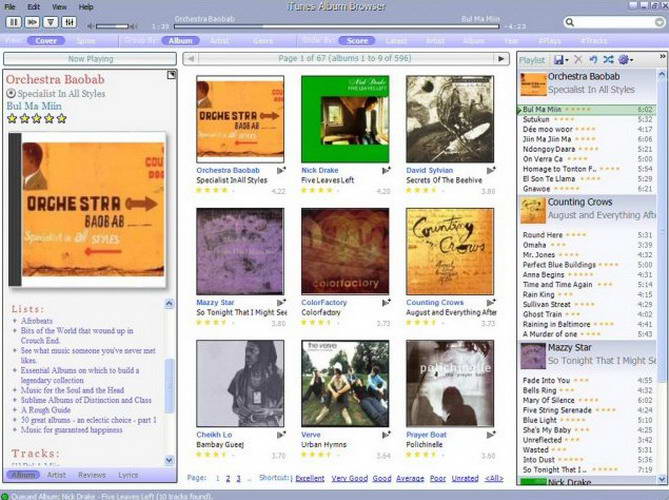Group by Genre toggle

(x=262, y=41)
